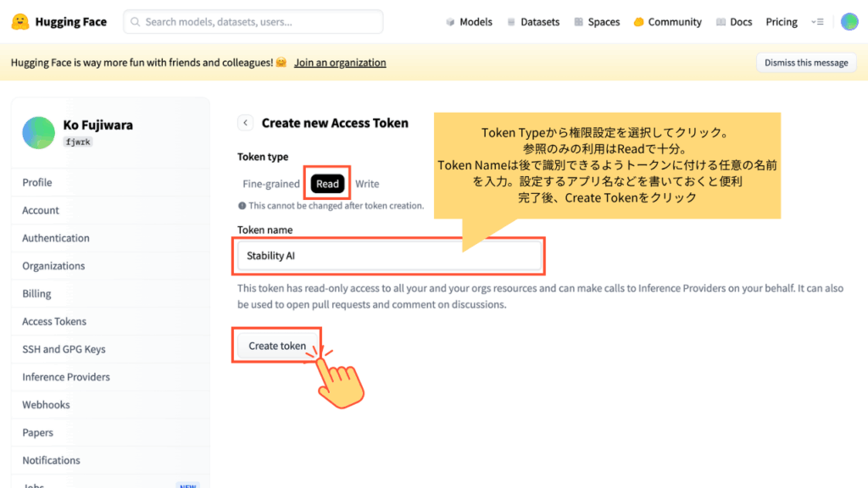868x488 pixels.
Task: Click the back chevron beside Create new Access Token
Action: pyautogui.click(x=245, y=123)
